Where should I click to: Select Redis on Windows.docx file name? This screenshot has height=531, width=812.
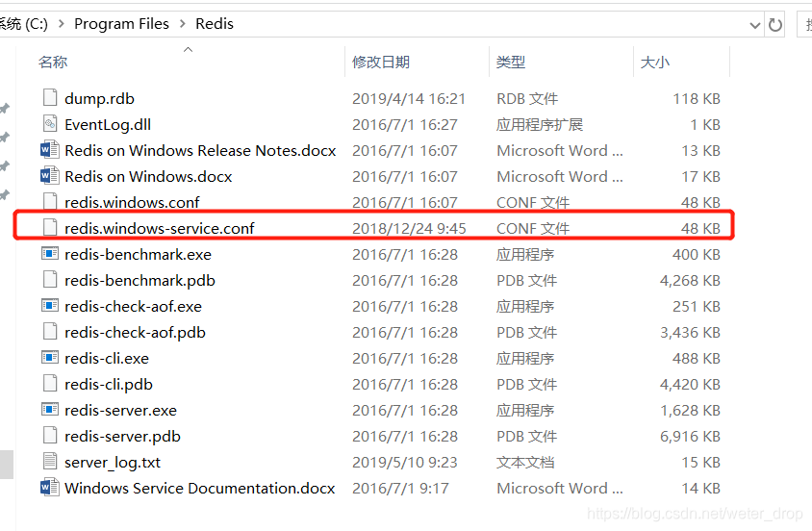pyautogui.click(x=148, y=176)
